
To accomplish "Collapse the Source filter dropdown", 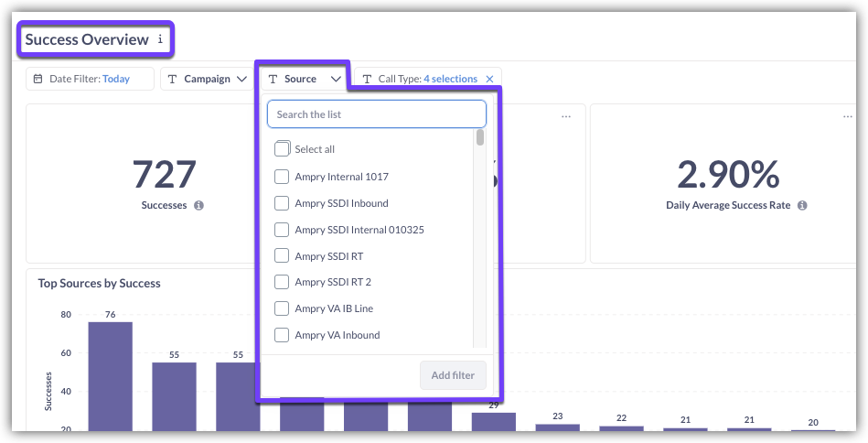I will click(336, 79).
